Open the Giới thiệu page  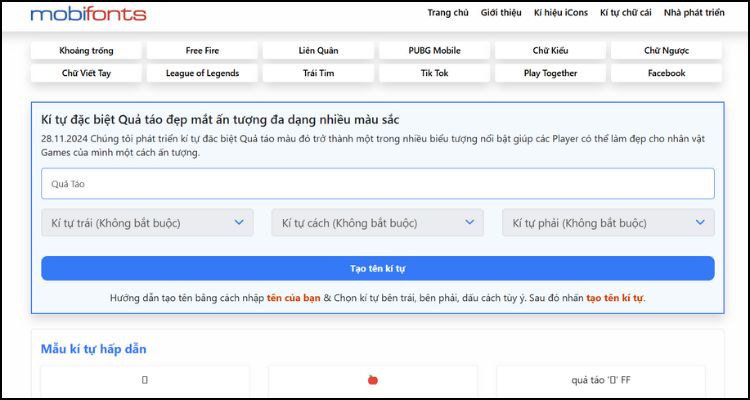coord(501,13)
